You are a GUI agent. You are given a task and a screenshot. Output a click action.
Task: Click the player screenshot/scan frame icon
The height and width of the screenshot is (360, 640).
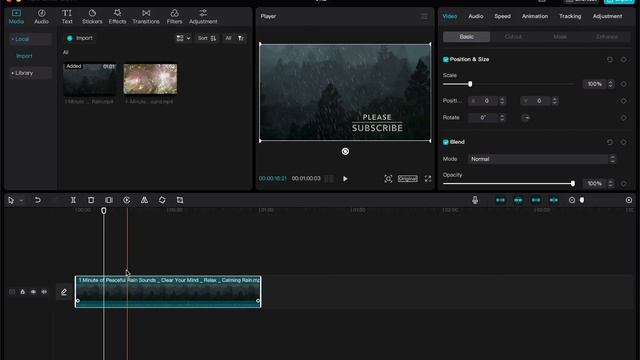tap(388, 179)
